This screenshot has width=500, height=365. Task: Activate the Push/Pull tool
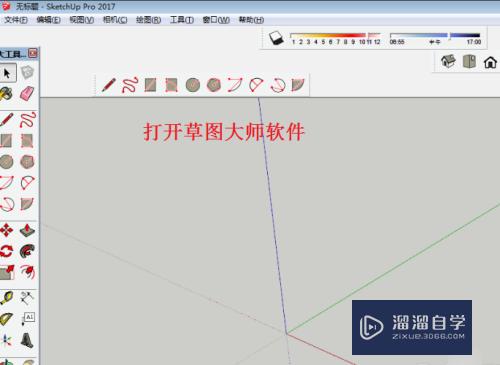[27, 230]
